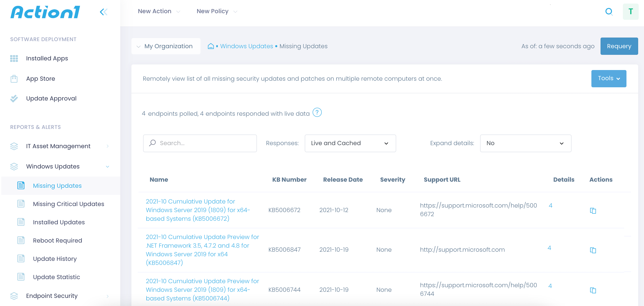Open the New Action menu
Viewport: 644px width, 306px height.
158,11
